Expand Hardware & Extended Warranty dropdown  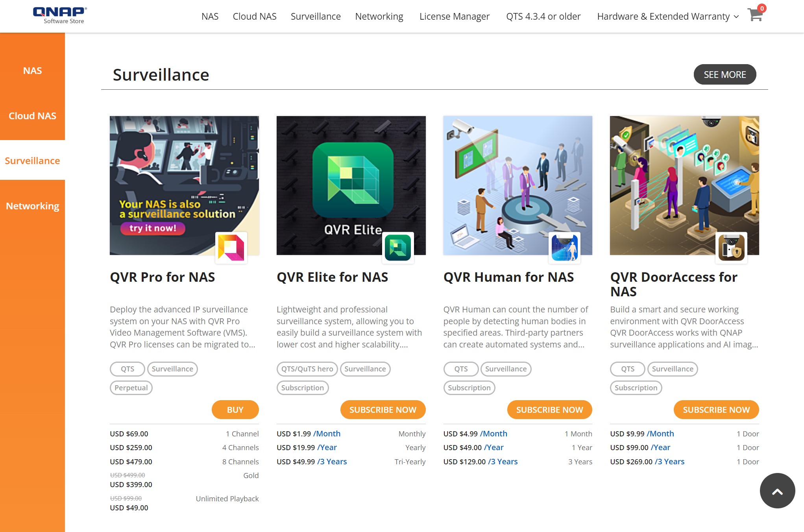(x=668, y=17)
